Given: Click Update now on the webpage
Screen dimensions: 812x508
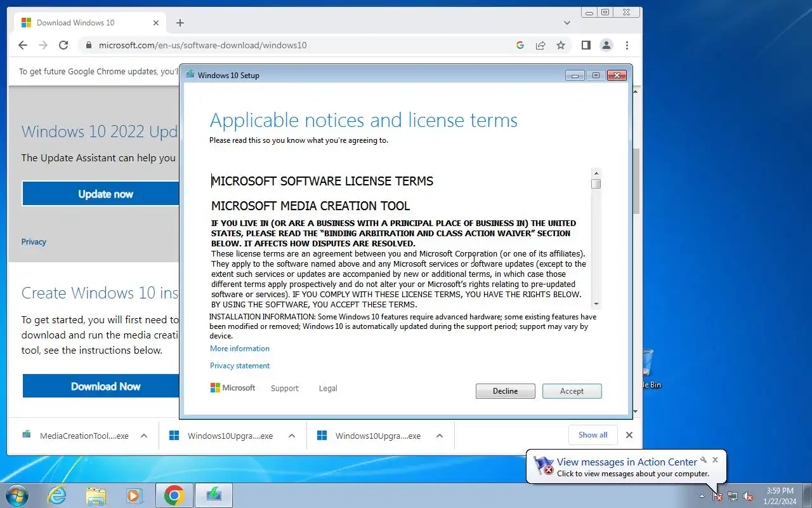Looking at the screenshot, I should point(100,194).
